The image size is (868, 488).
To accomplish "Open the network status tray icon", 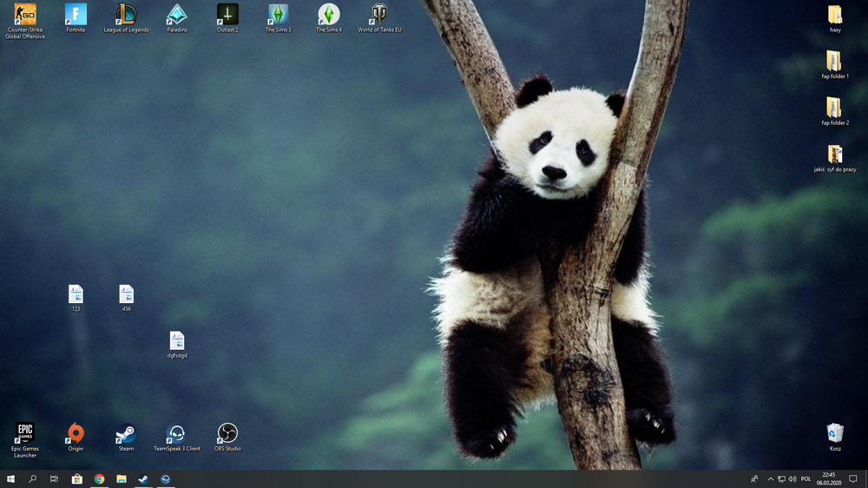I will pyautogui.click(x=782, y=479).
